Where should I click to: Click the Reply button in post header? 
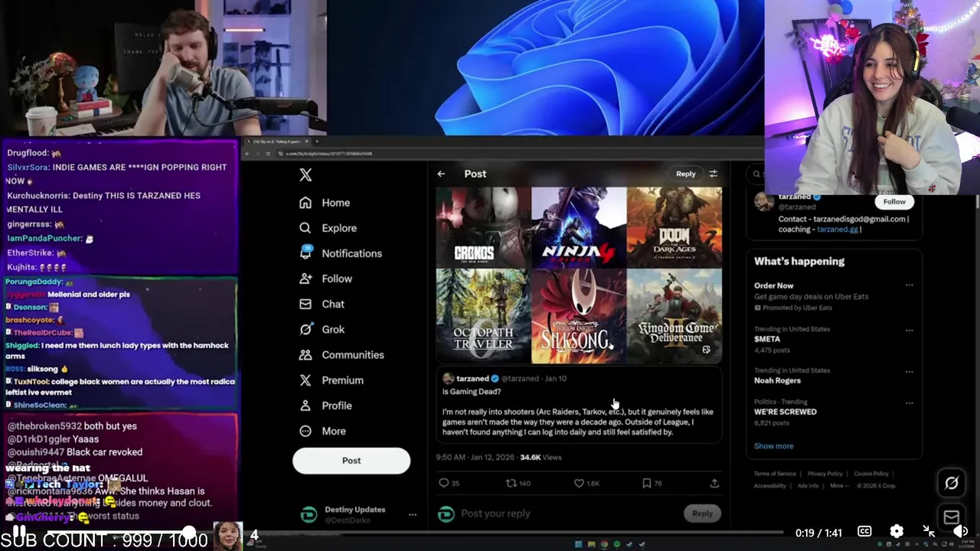coord(685,174)
